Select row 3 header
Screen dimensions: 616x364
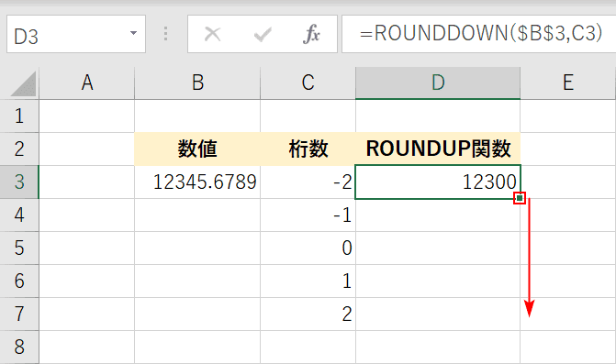(19, 182)
